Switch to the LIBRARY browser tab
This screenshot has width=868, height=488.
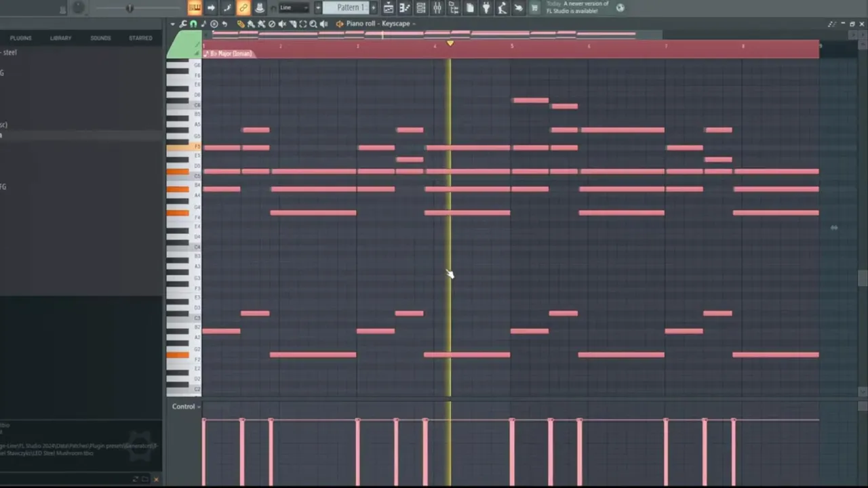(x=60, y=38)
